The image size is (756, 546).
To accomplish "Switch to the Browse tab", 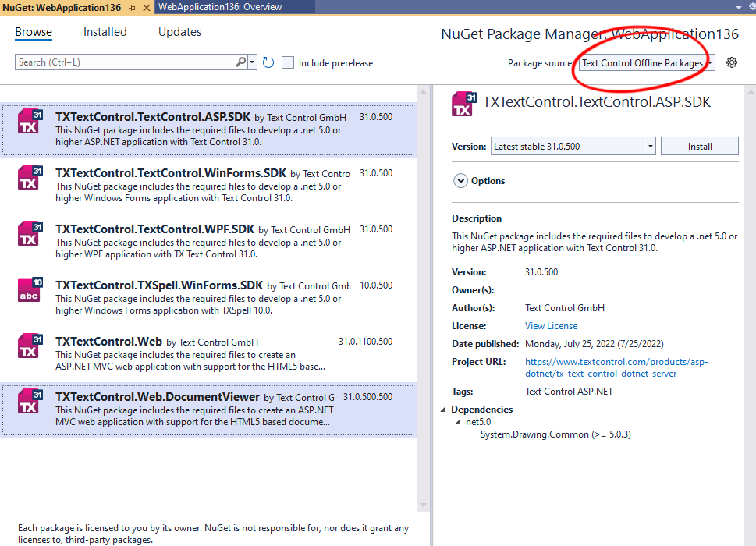I will [34, 32].
